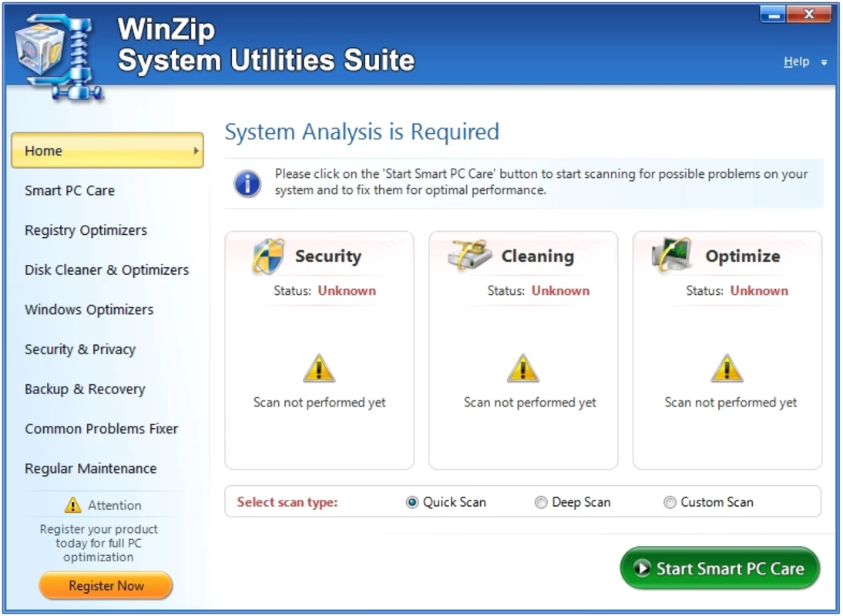
Task: Click the Optimize monitor icon
Action: coord(672,255)
